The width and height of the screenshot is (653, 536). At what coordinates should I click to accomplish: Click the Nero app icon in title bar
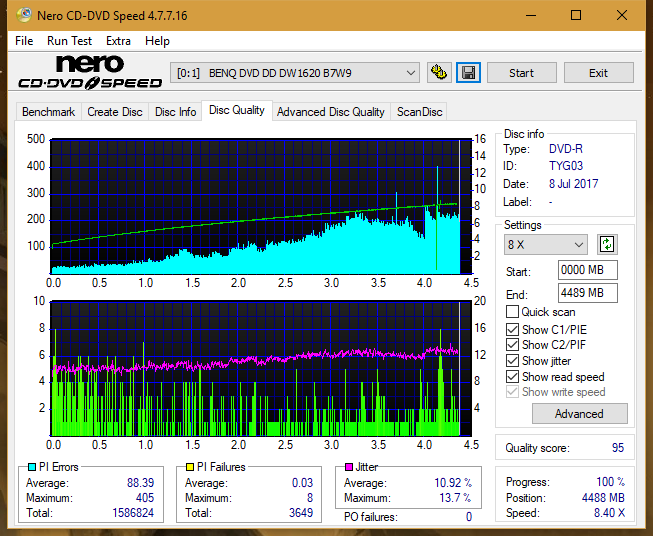(24, 15)
